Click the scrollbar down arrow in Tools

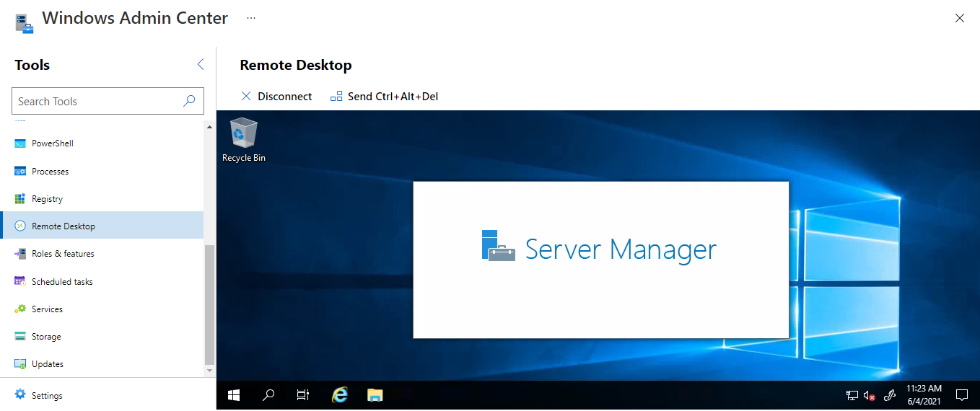point(210,371)
